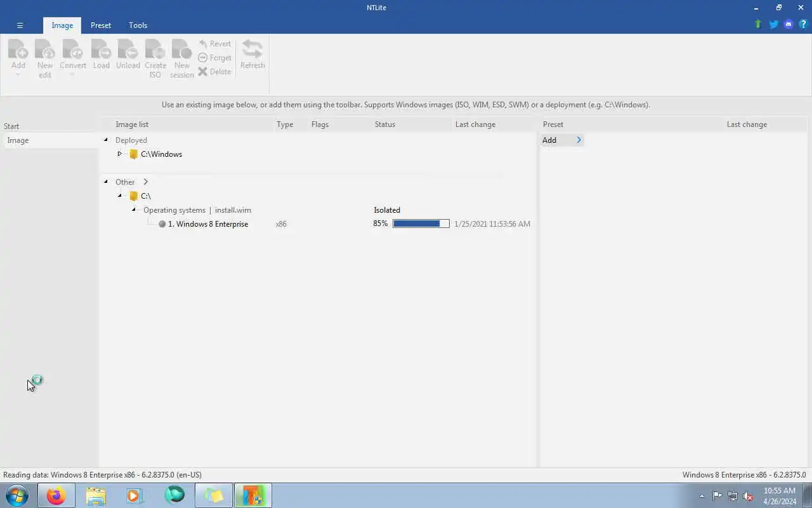This screenshot has height=508, width=812.
Task: Click the green update arrow icon
Action: (x=758, y=24)
